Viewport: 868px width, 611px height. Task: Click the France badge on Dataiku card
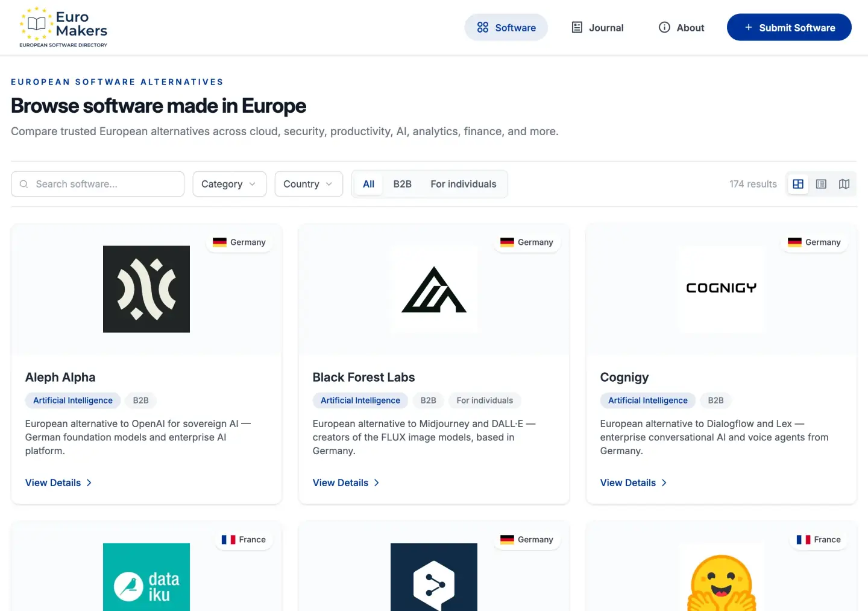244,540
